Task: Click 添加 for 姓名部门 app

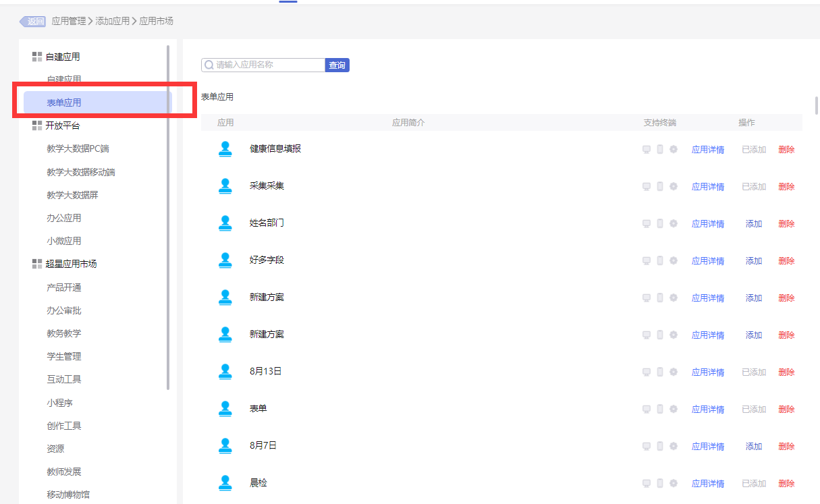Action: 754,224
